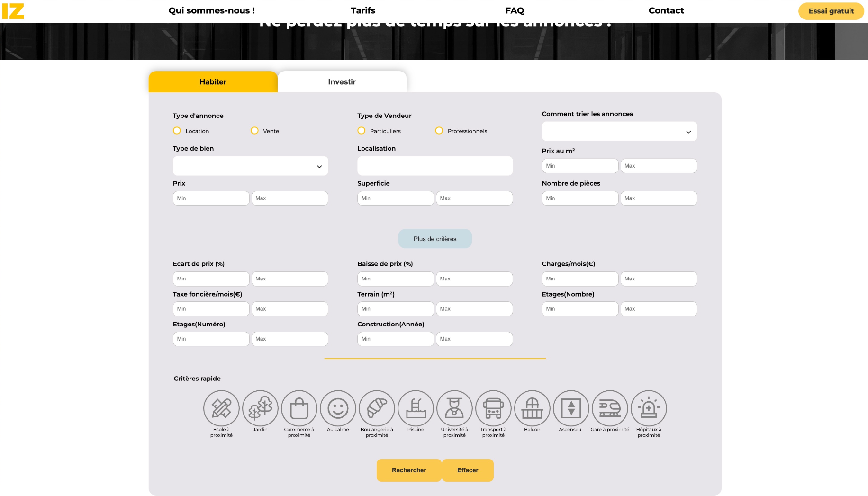This screenshot has height=496, width=868.
Task: Select the Location radio button
Action: (x=177, y=131)
